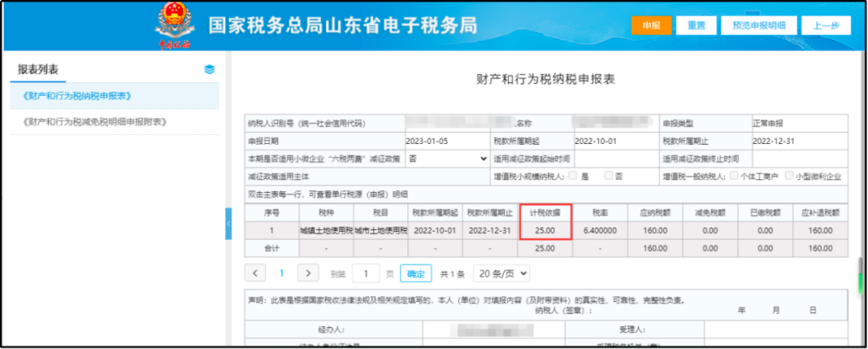Tick the 小型微利企业 checkbox
Screen dimensions: 868x349
pos(789,176)
